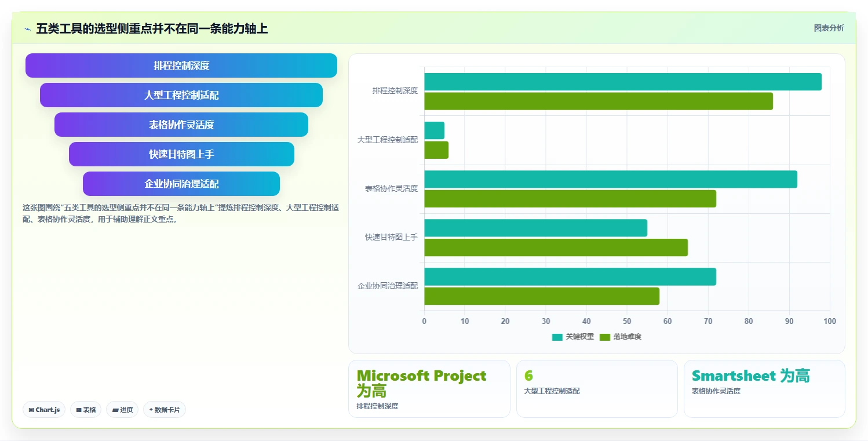The image size is (868, 441).
Task: Click the Chart.js tag chip
Action: (45, 410)
